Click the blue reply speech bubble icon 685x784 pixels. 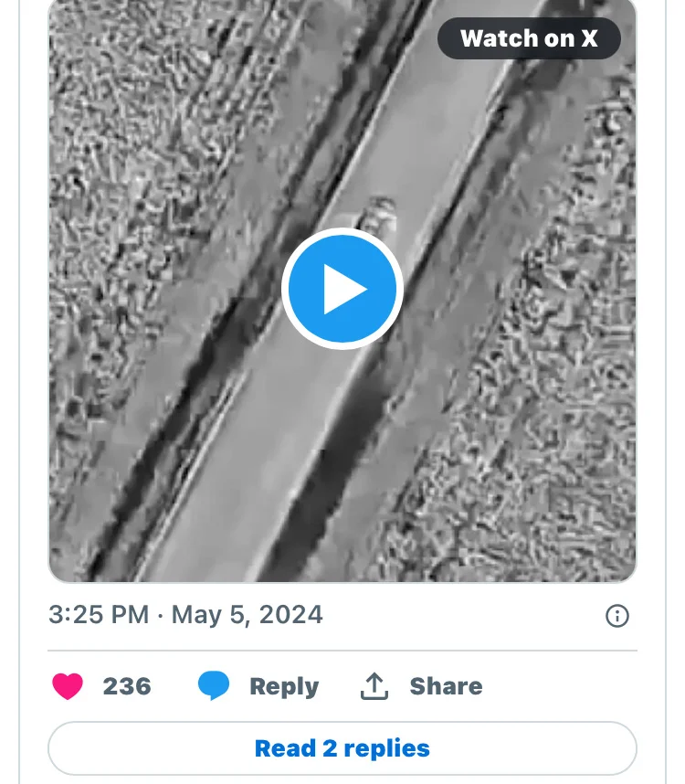click(214, 686)
